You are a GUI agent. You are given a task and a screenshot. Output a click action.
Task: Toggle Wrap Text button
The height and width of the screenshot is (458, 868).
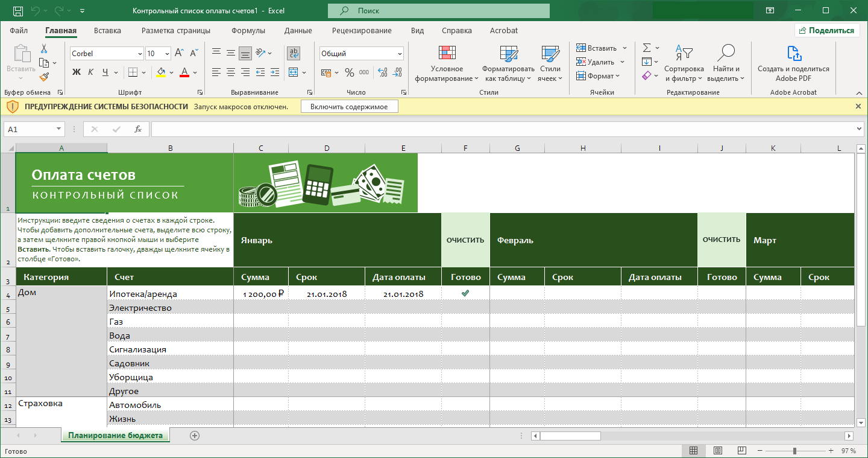294,53
